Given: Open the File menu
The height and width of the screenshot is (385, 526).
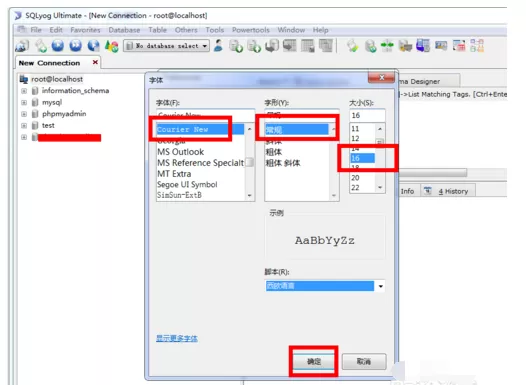Looking at the screenshot, I should click(x=36, y=30).
